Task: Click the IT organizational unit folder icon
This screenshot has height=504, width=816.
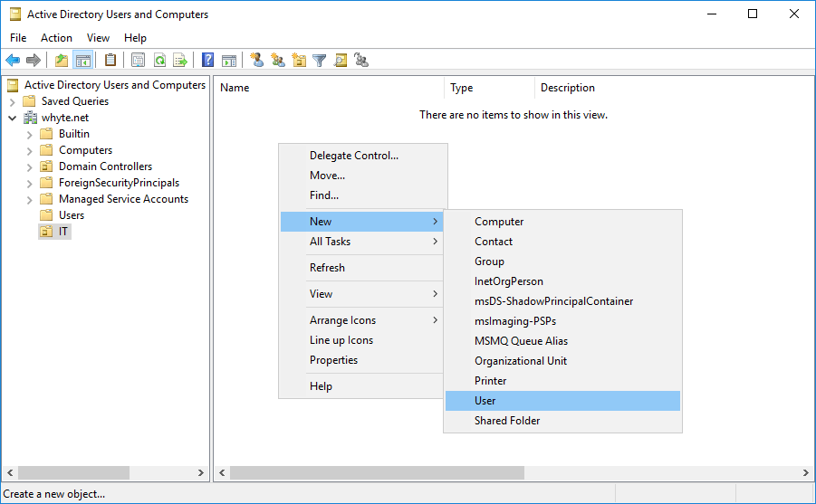Action: (46, 232)
